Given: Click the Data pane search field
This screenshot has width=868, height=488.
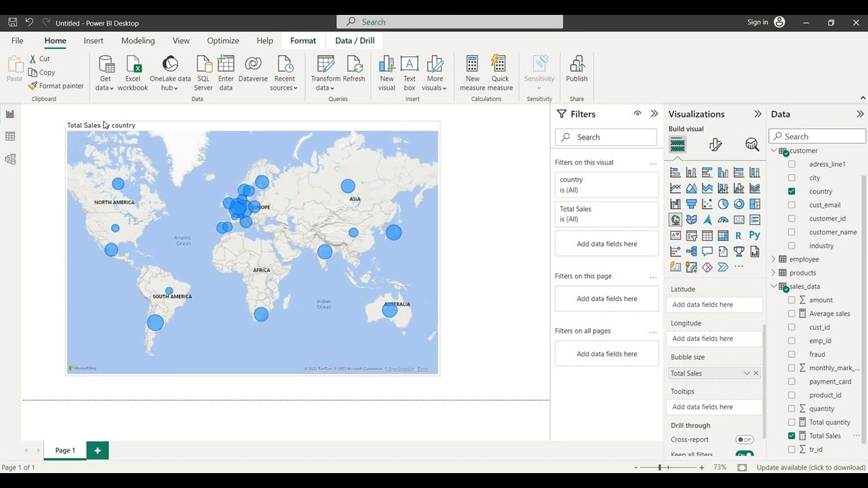Looking at the screenshot, I should coord(818,136).
